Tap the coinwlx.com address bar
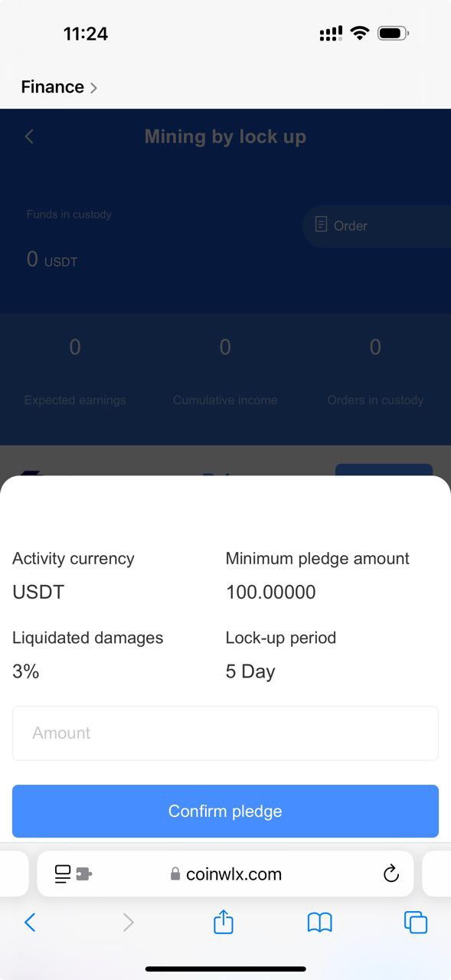The height and width of the screenshot is (980, 451). pos(225,874)
